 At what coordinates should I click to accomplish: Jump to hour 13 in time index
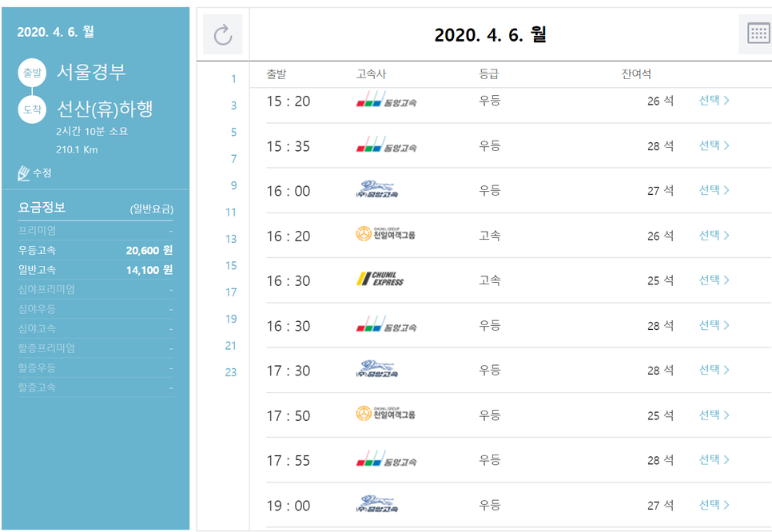[x=231, y=239]
